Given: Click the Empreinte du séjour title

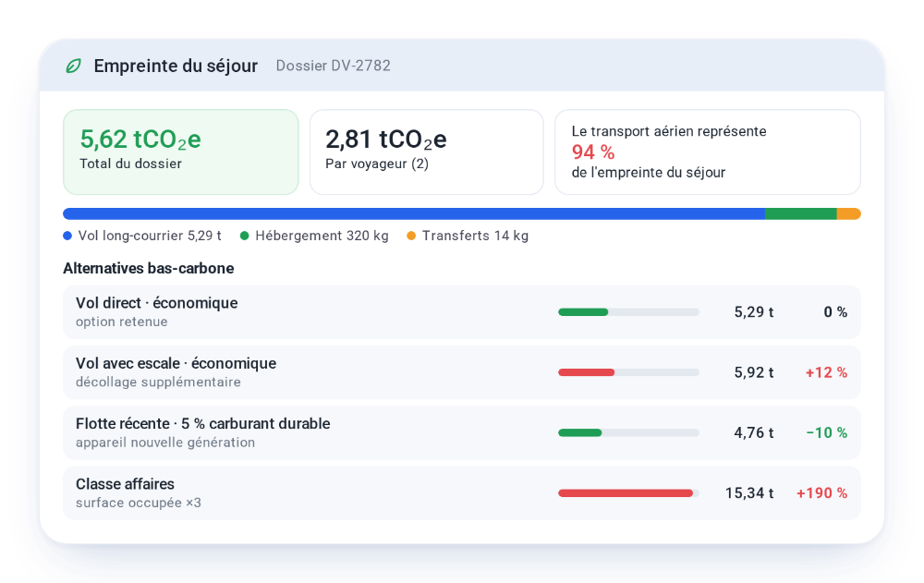Looking at the screenshot, I should click(x=176, y=66).
